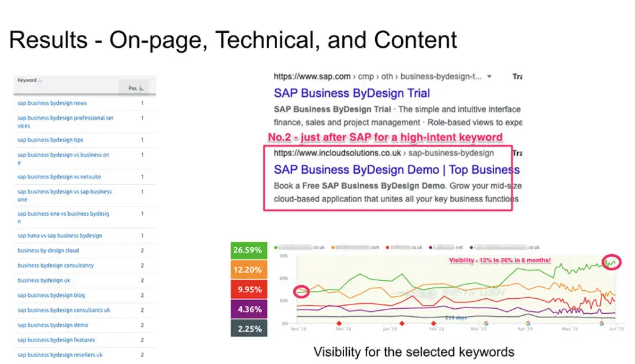Image resolution: width=635 pixels, height=364 pixels.
Task: Toggle the black domain in the chart legend
Action: tap(505, 247)
